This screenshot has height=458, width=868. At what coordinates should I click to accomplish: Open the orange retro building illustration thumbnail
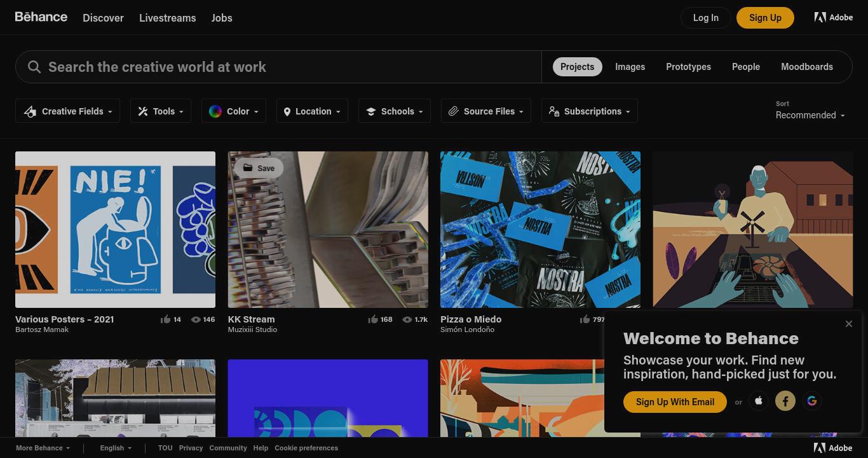tap(522, 398)
